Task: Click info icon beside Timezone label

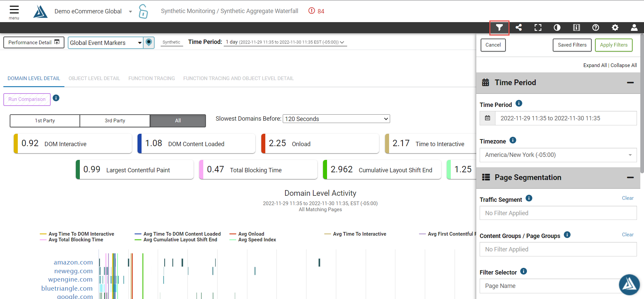Action: (x=513, y=140)
